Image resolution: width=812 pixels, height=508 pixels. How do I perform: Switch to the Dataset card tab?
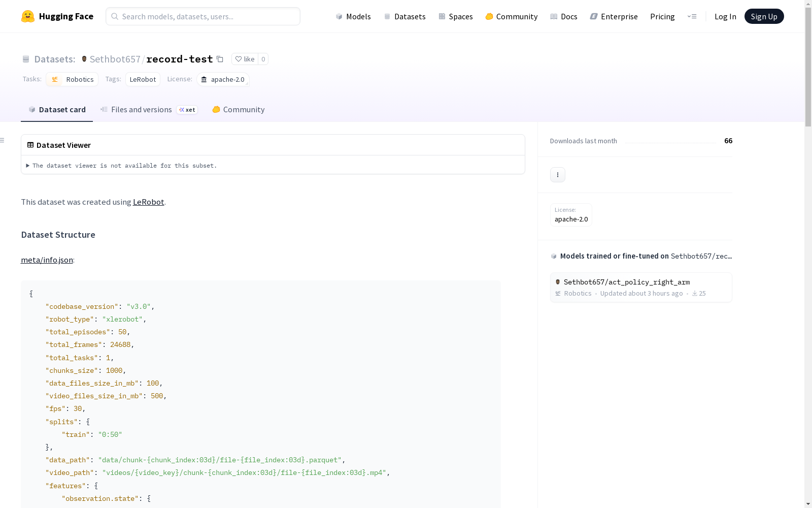click(57, 110)
